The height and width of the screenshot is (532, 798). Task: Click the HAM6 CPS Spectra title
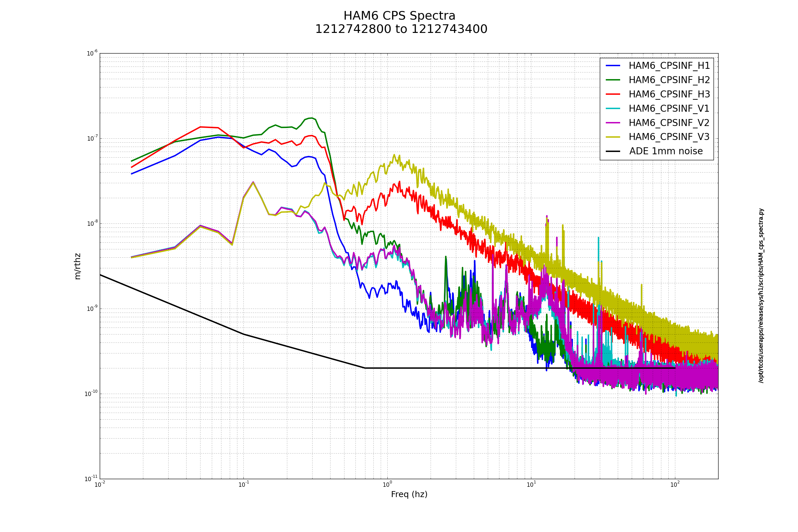(399, 16)
